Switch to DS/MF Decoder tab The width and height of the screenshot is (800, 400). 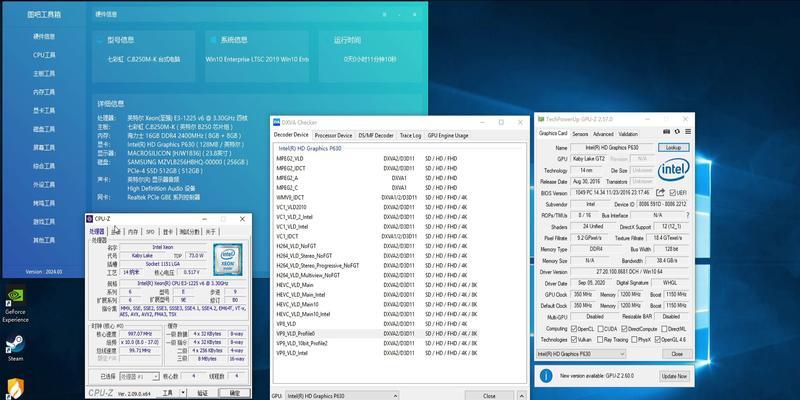click(376, 136)
